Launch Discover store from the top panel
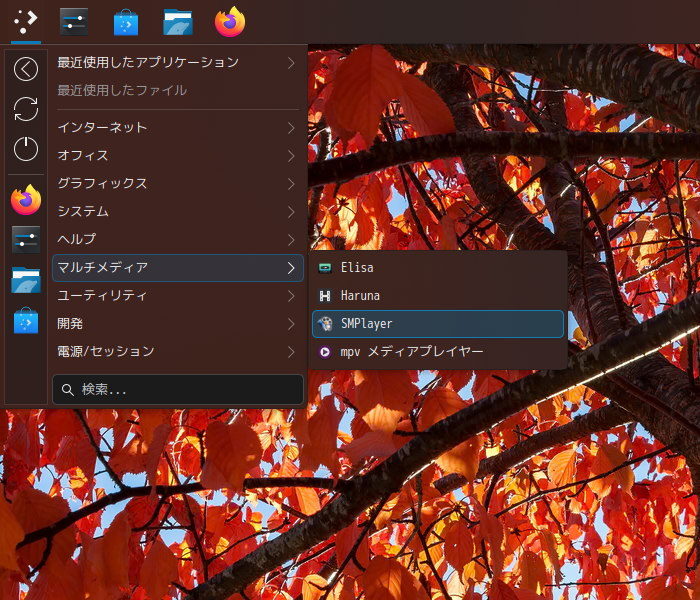Image resolution: width=700 pixels, height=600 pixels. [126, 22]
